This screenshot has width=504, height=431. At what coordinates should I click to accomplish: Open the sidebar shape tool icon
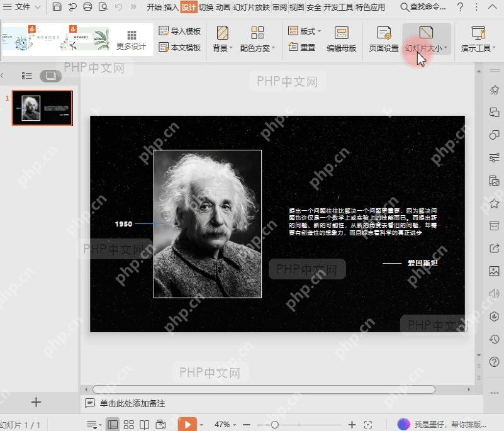point(494,135)
